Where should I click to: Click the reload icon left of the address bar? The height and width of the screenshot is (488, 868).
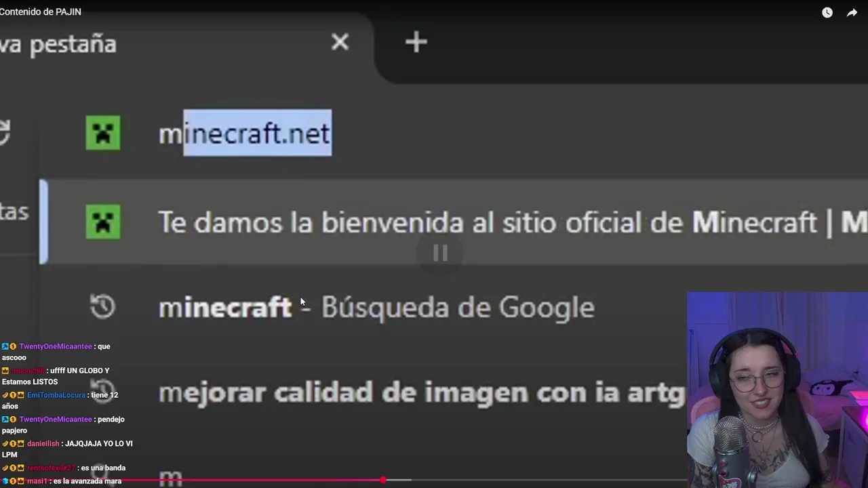[x=4, y=132]
